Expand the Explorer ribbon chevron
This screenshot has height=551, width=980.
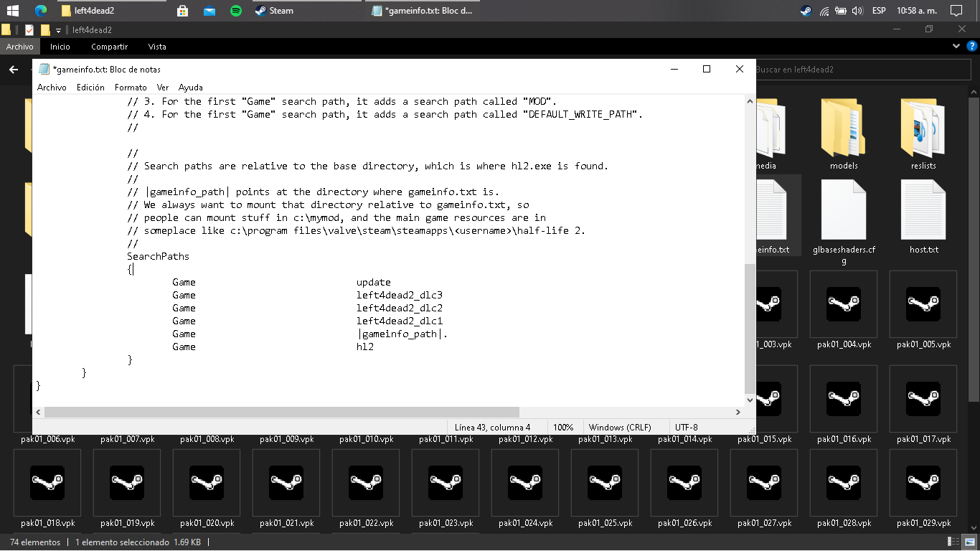point(956,47)
